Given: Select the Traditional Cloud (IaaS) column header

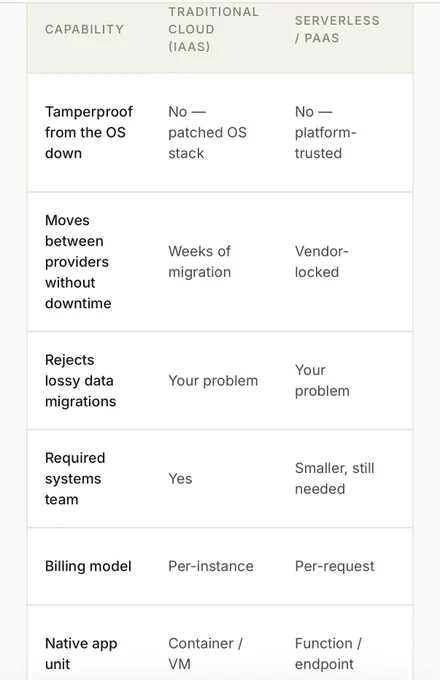Looking at the screenshot, I should coord(213,29).
